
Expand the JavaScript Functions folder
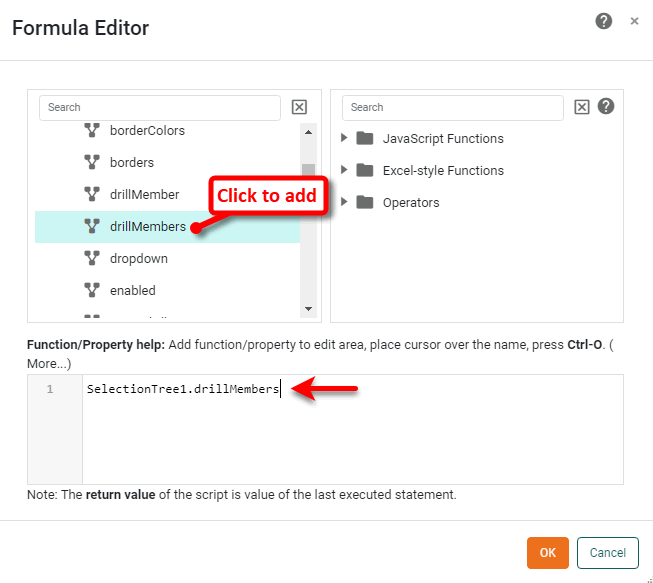pyautogui.click(x=345, y=138)
